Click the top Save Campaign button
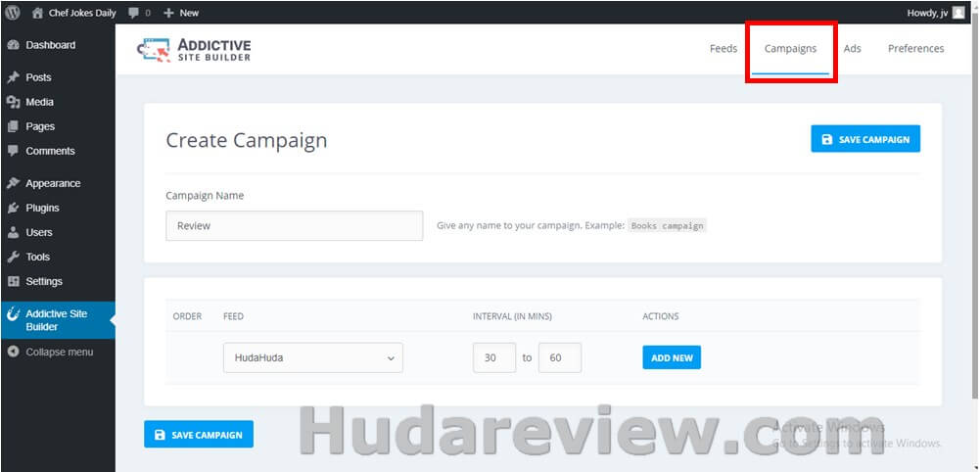This screenshot has width=980, height=472. coord(865,139)
